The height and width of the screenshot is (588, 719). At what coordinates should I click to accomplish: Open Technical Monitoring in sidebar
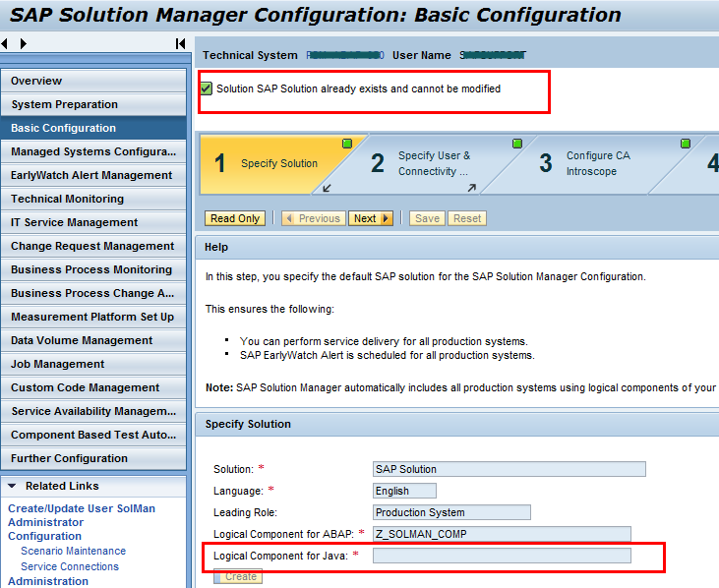93,199
